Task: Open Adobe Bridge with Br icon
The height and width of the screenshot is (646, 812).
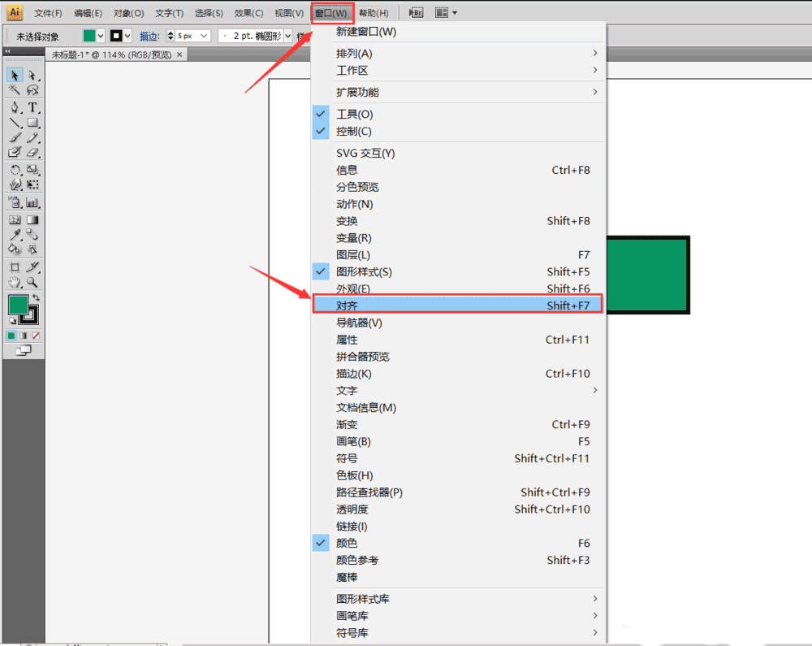Action: tap(416, 13)
